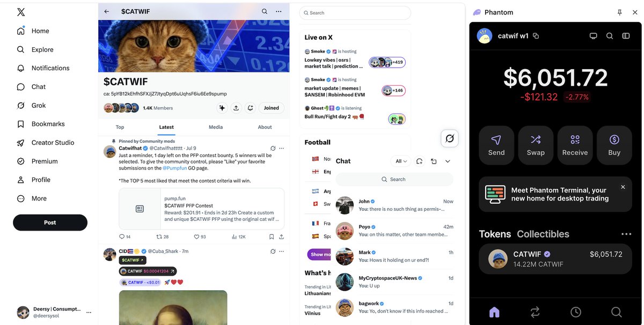The image size is (644, 325).
Task: Click the X search field at the top
Action: tap(355, 13)
